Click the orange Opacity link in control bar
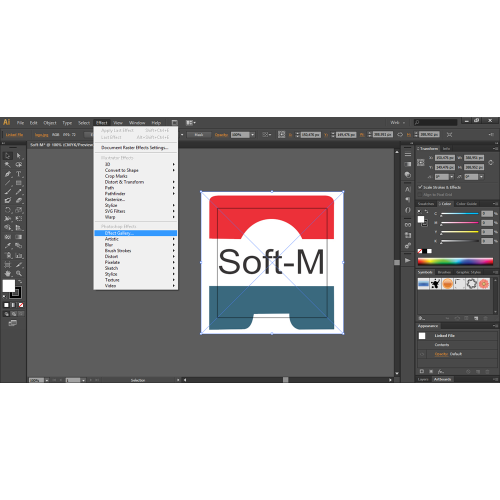 pos(221,135)
